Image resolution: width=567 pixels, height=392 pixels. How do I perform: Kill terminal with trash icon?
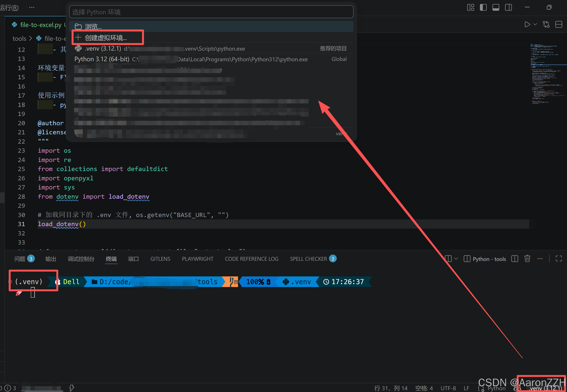[527, 259]
